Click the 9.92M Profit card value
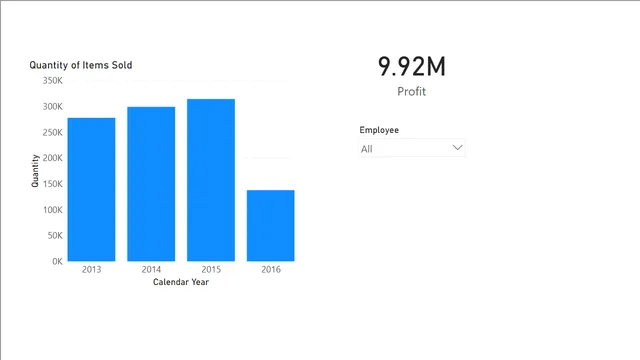640x360 pixels. (x=411, y=67)
